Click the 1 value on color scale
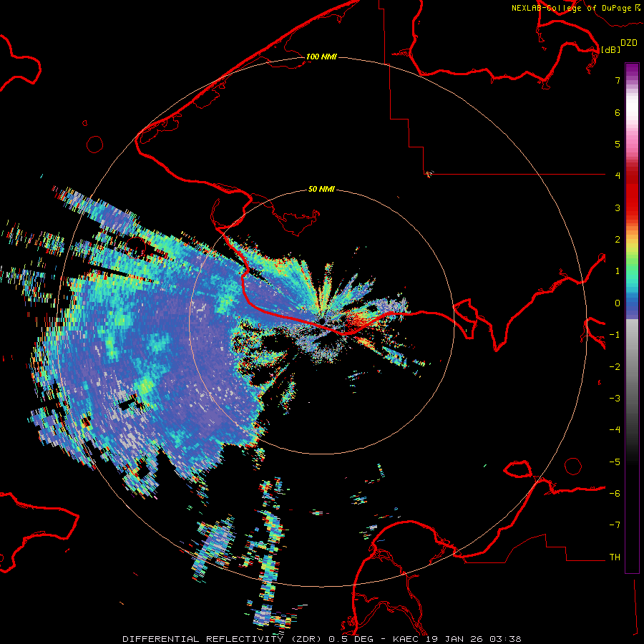Image resolution: width=644 pixels, height=644 pixels. [x=618, y=271]
